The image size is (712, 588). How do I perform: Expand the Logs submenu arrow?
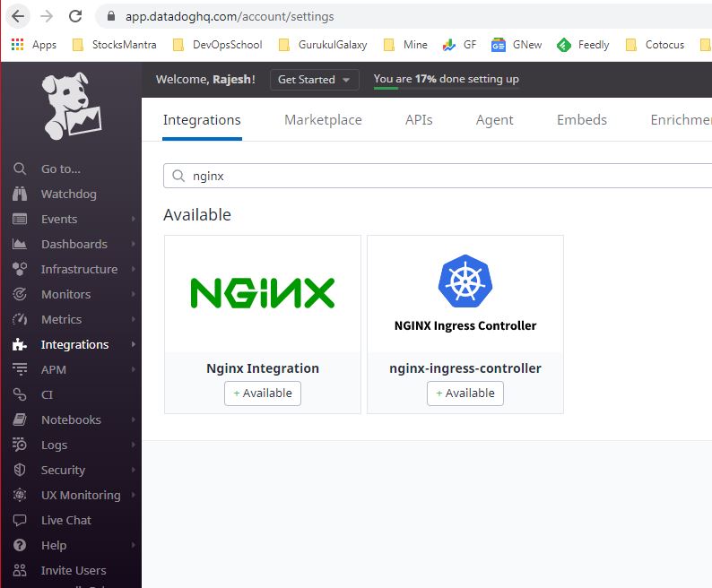point(134,445)
